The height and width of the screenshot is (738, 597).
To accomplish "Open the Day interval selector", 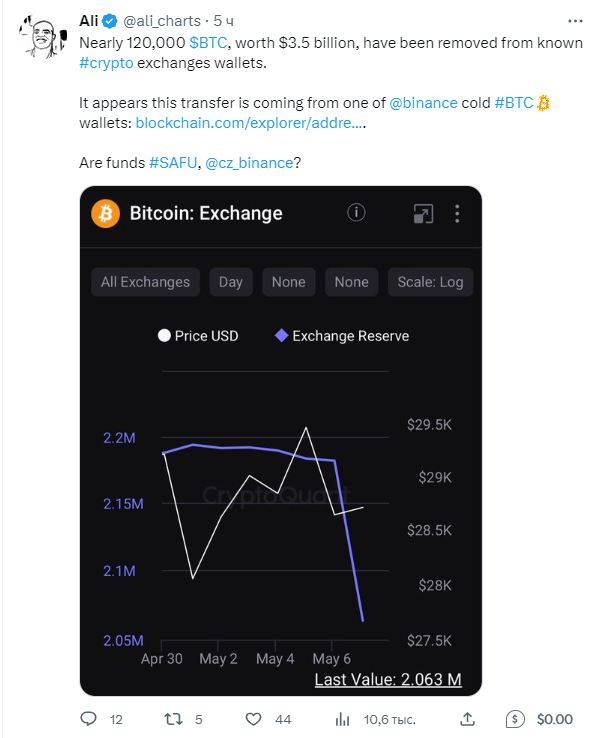I will [231, 282].
